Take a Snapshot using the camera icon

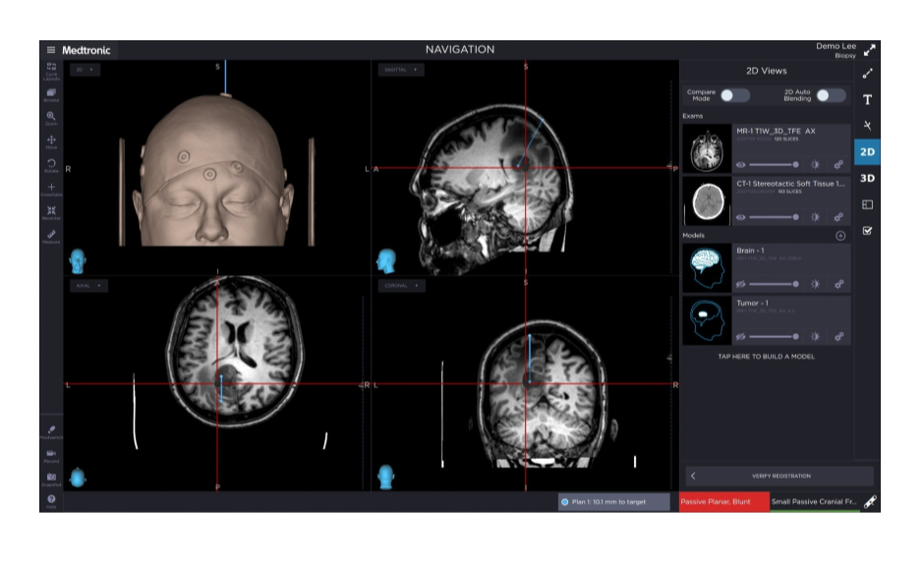[51, 479]
